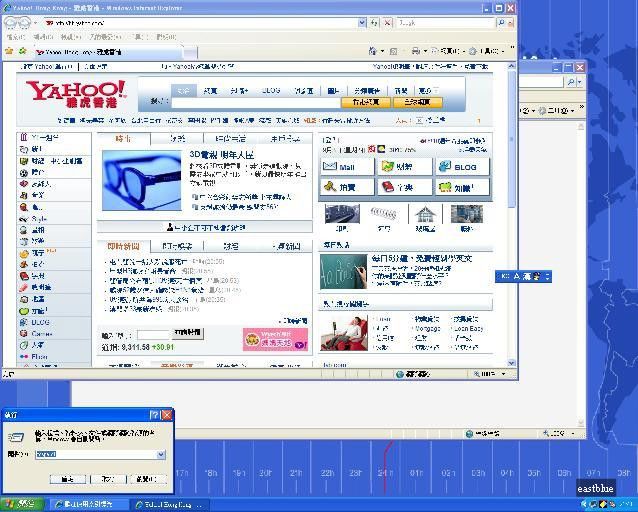638x512 pixels.
Task: Open the gear Tools menu in front IE window
Action: coord(486,51)
